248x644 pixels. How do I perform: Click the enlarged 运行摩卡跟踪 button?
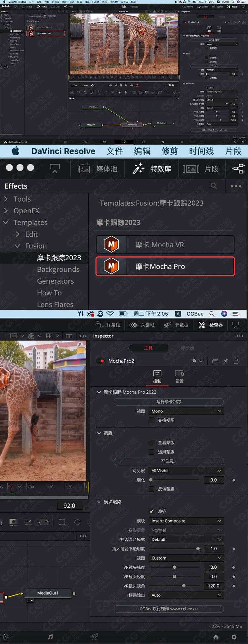(169, 402)
